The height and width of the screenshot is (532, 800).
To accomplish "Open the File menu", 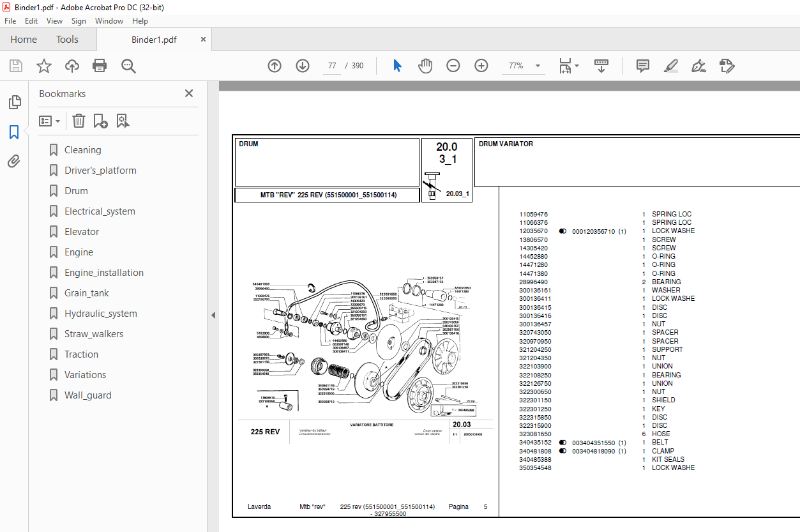I will [11, 21].
